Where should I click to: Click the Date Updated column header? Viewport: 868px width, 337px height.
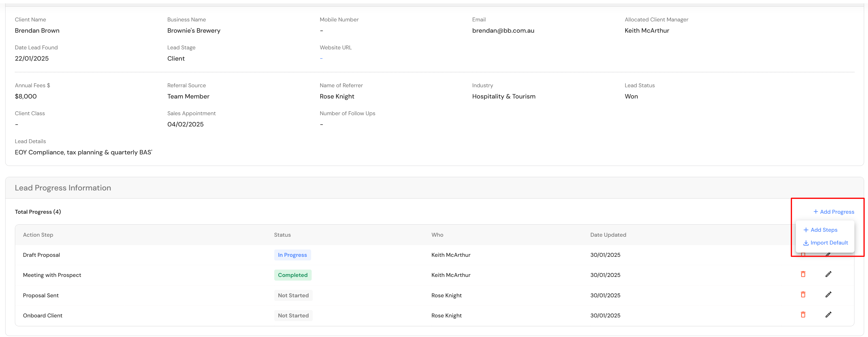[x=608, y=235]
